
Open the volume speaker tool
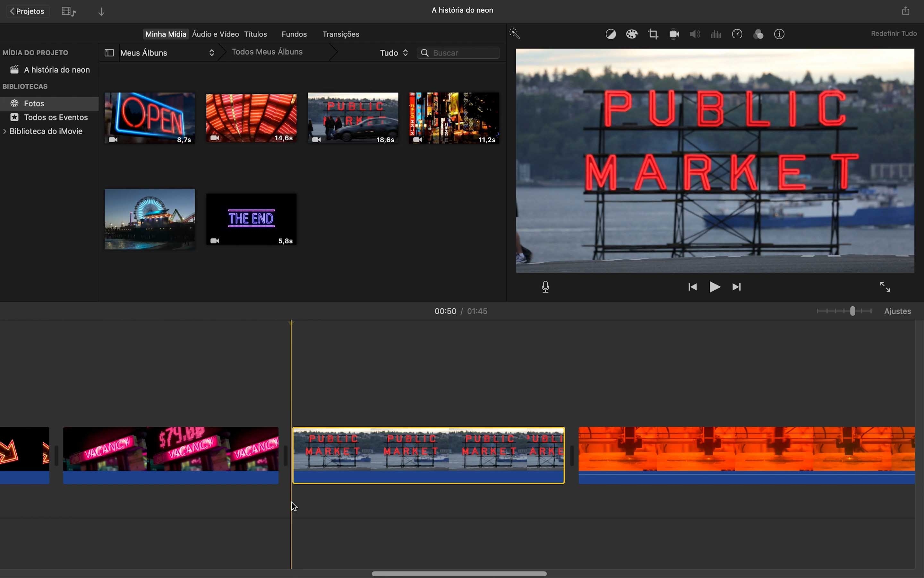695,34
